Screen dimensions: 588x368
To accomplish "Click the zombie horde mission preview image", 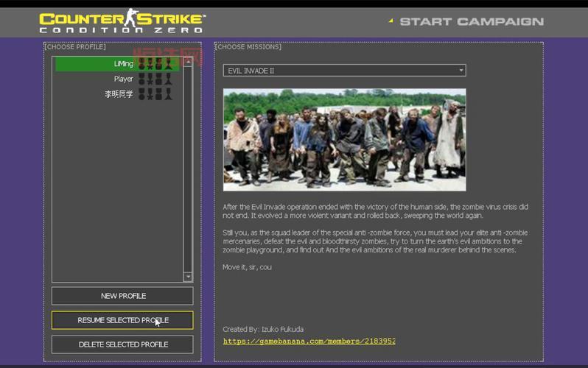I will [x=344, y=140].
